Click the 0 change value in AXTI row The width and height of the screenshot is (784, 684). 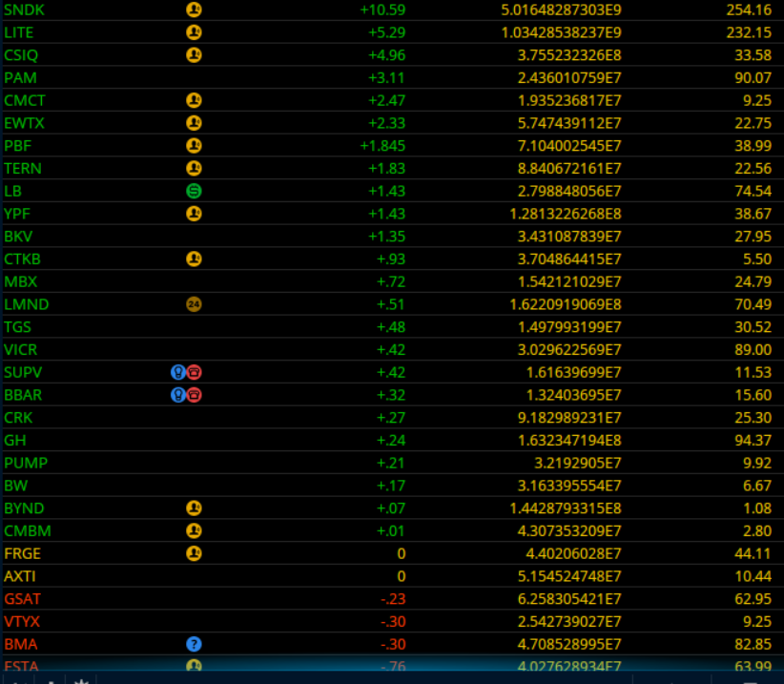401,576
